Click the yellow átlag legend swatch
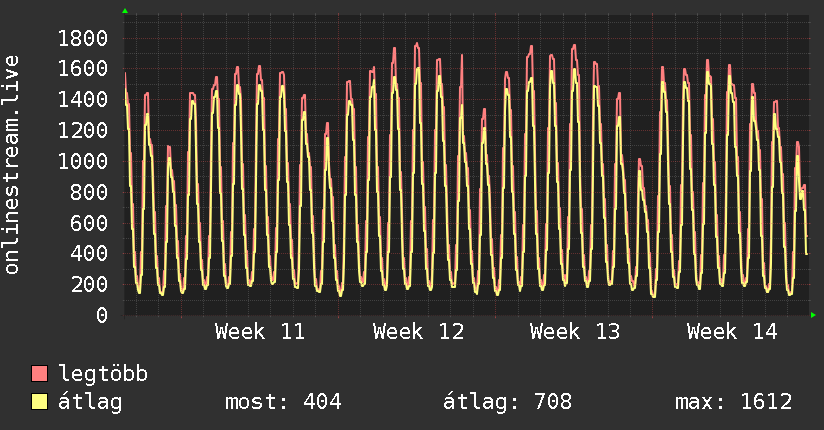The height and width of the screenshot is (430, 824). click(40, 402)
